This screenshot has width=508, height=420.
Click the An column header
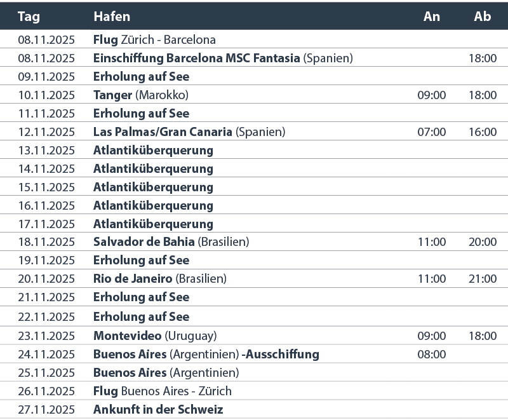pyautogui.click(x=432, y=17)
